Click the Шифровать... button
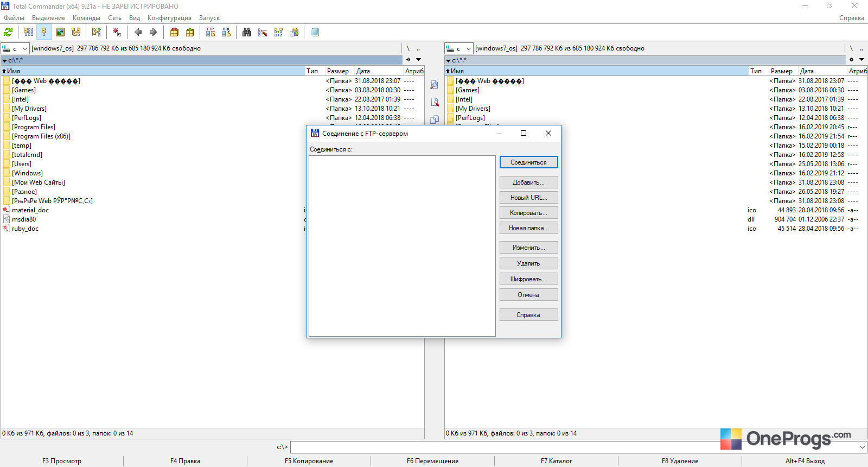 (x=528, y=279)
